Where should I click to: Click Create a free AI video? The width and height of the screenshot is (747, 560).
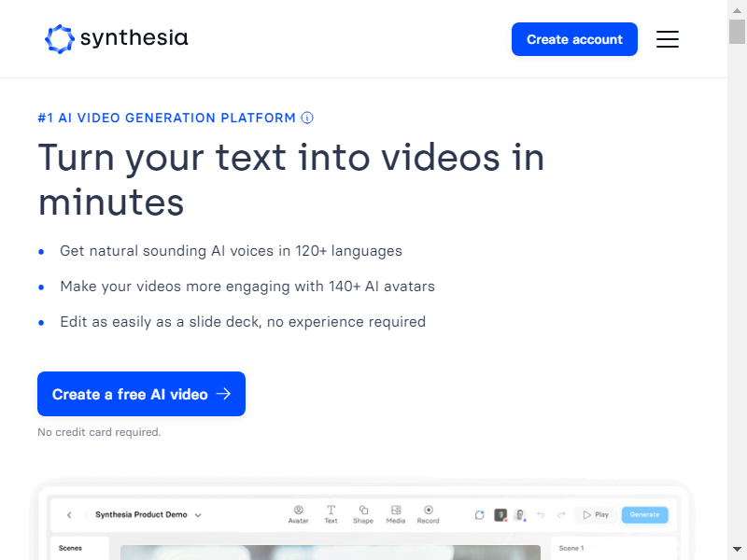point(141,394)
